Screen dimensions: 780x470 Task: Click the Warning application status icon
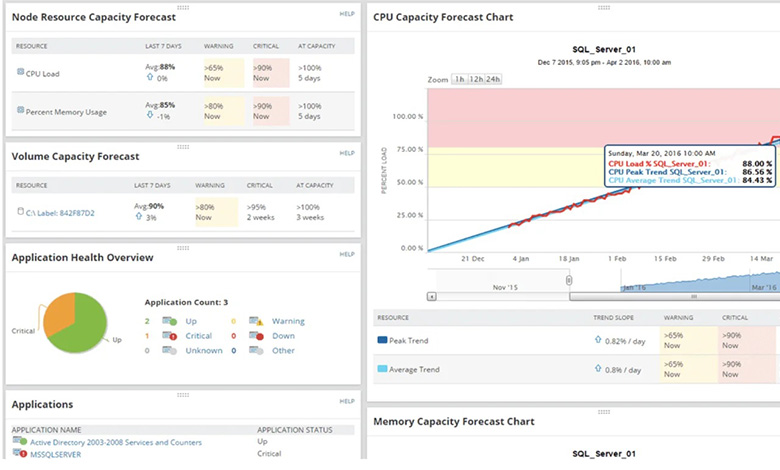pyautogui.click(x=256, y=321)
